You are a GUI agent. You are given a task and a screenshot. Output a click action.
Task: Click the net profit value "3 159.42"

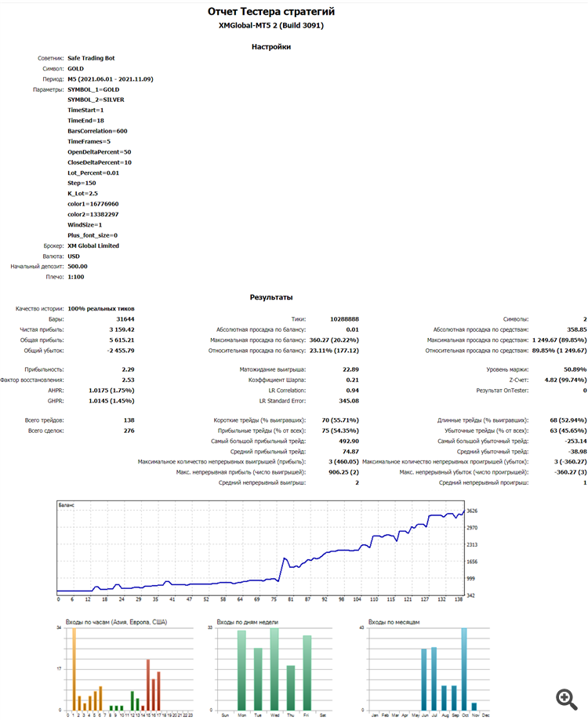click(122, 329)
